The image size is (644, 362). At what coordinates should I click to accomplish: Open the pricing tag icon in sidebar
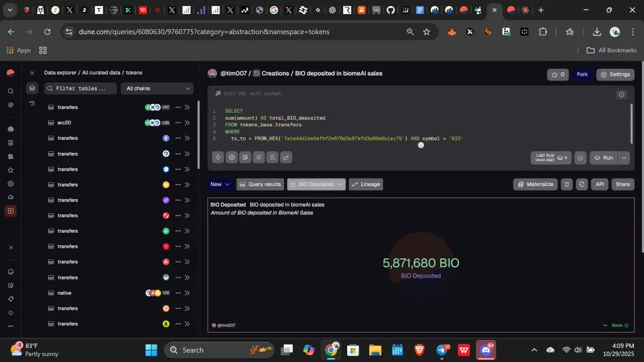[10, 299]
